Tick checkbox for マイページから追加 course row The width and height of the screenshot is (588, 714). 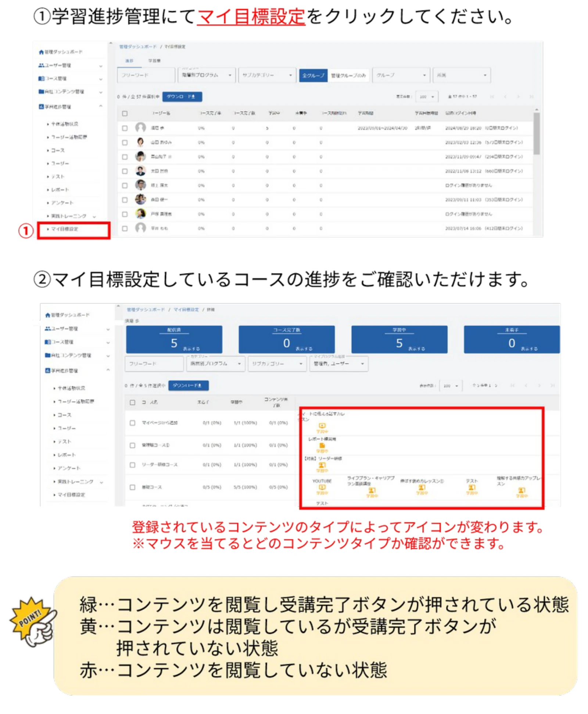133,423
